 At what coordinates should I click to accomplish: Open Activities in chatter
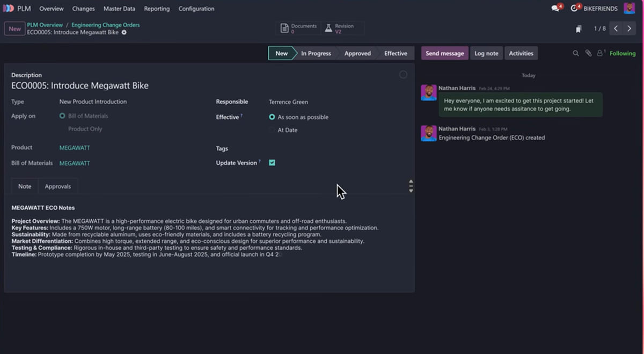[x=521, y=53]
